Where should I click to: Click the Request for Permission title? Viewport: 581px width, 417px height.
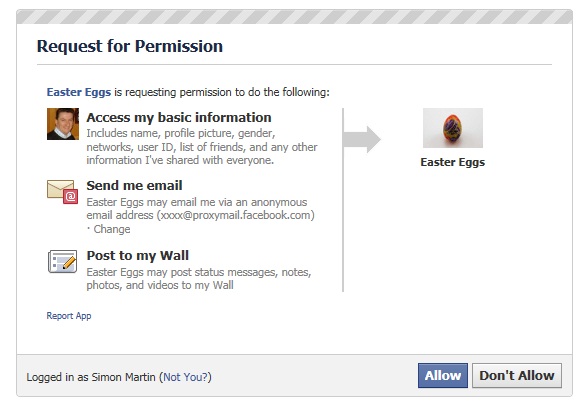130,46
